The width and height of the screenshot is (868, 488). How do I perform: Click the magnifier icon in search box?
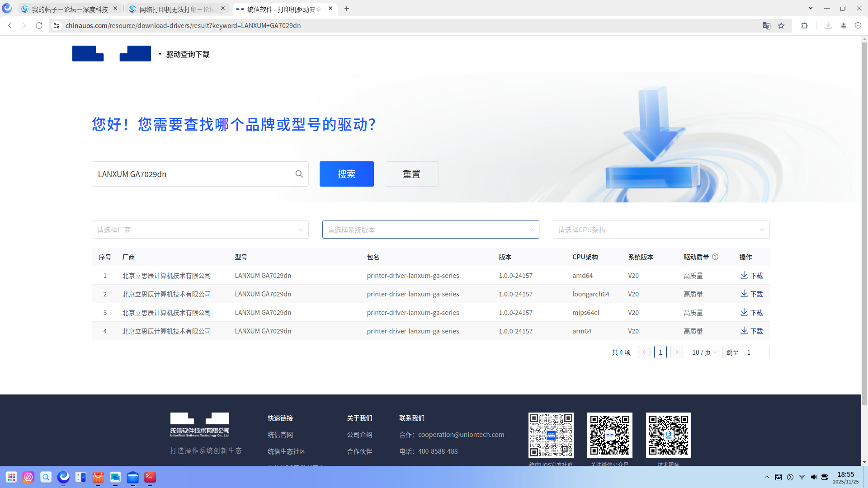pos(299,174)
